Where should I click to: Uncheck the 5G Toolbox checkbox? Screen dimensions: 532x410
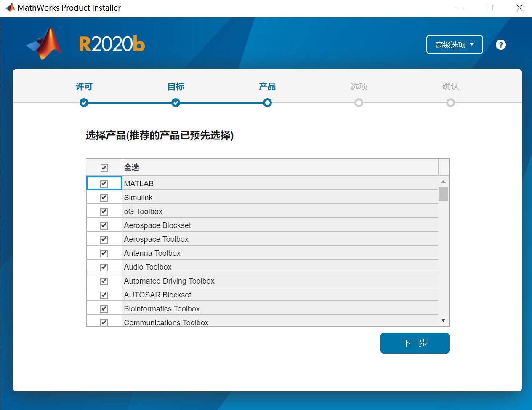click(x=104, y=212)
